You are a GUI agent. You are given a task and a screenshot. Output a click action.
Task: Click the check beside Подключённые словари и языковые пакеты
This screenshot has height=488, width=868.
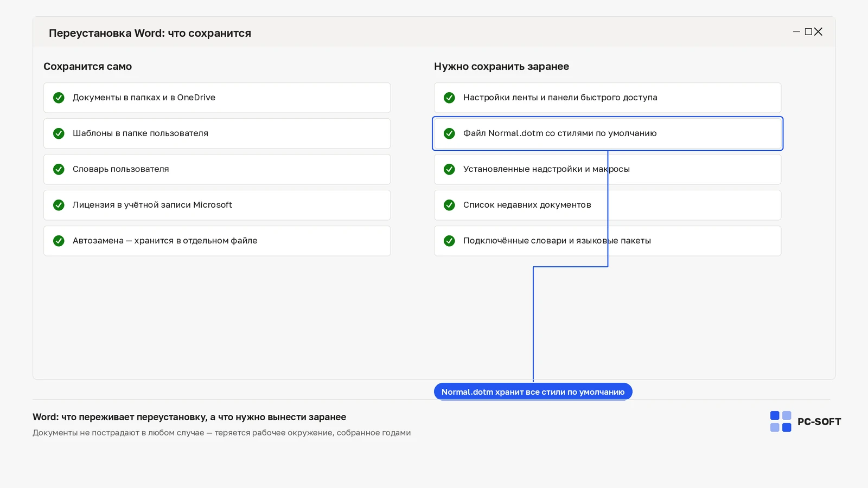pos(449,241)
